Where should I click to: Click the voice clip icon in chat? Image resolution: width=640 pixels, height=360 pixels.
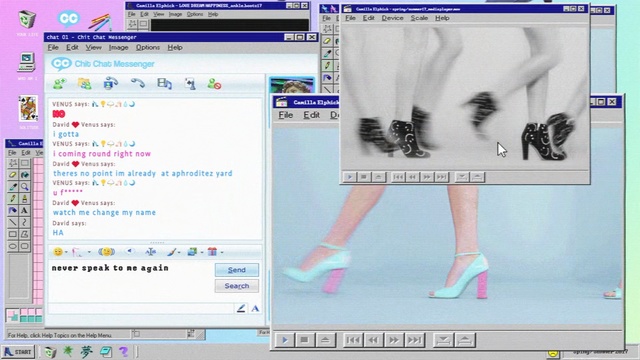pos(130,251)
